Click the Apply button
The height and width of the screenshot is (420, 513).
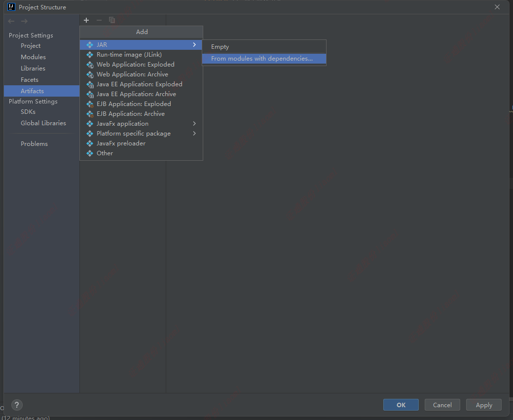point(484,405)
